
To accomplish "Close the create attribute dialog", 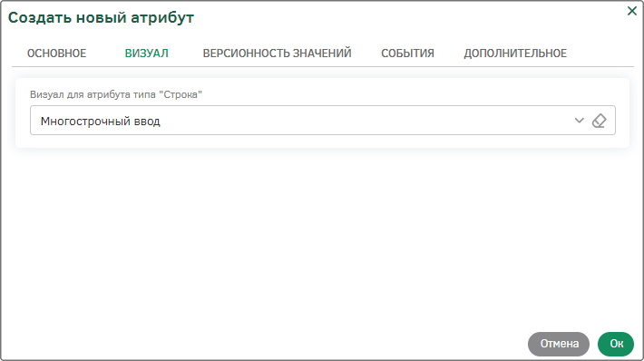I will (x=632, y=11).
